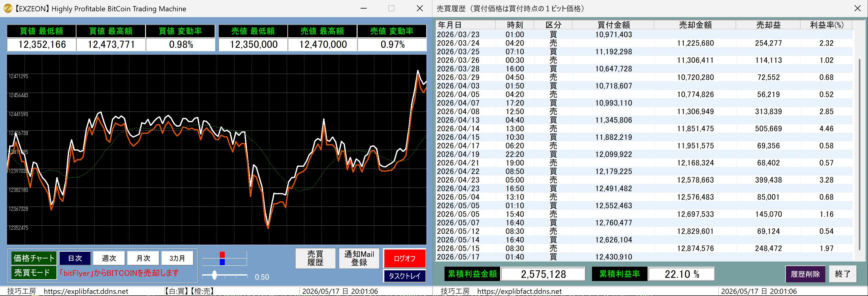Click the slider knob beside 0.50
This screenshot has height=296, width=868.
pyautogui.click(x=214, y=276)
